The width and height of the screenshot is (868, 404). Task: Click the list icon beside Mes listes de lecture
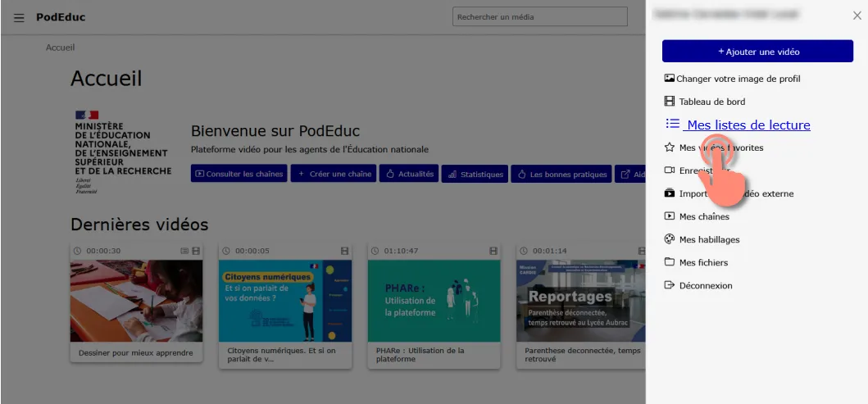[672, 124]
